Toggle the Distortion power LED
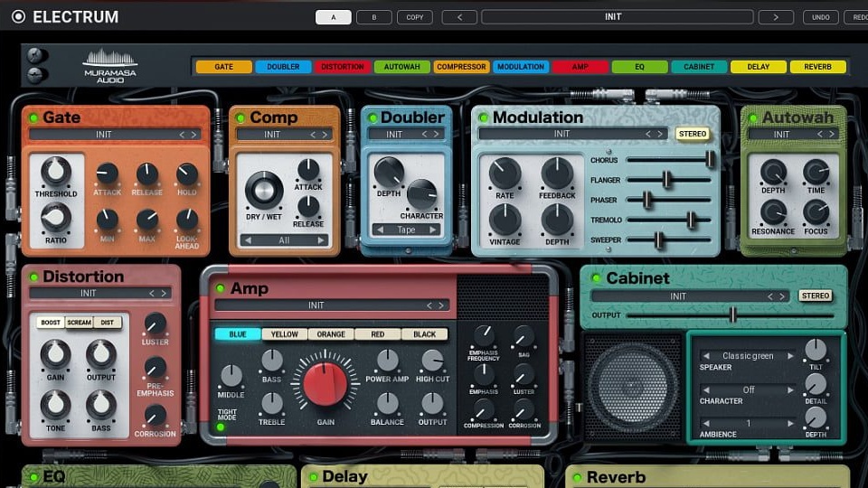This screenshot has width=868, height=488. (33, 277)
